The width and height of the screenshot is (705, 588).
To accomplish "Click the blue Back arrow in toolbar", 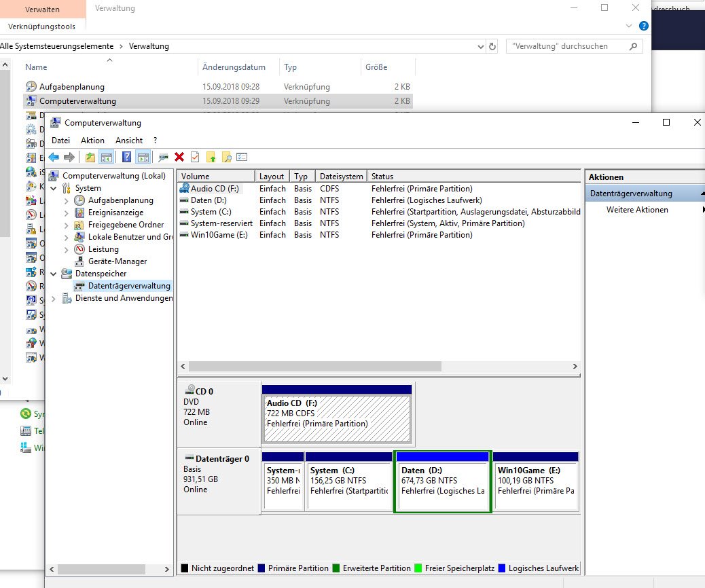I will pos(54,157).
